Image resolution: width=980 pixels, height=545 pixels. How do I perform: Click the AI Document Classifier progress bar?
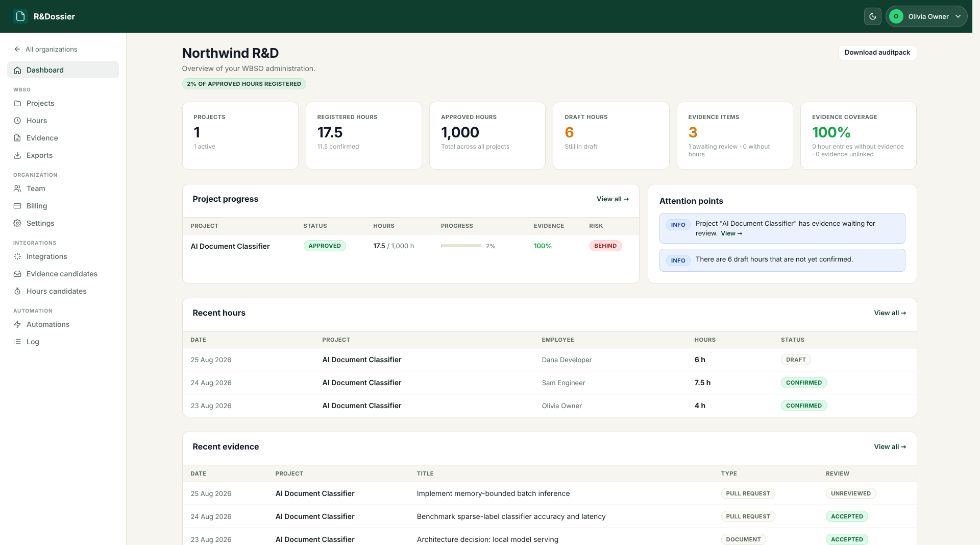(461, 246)
